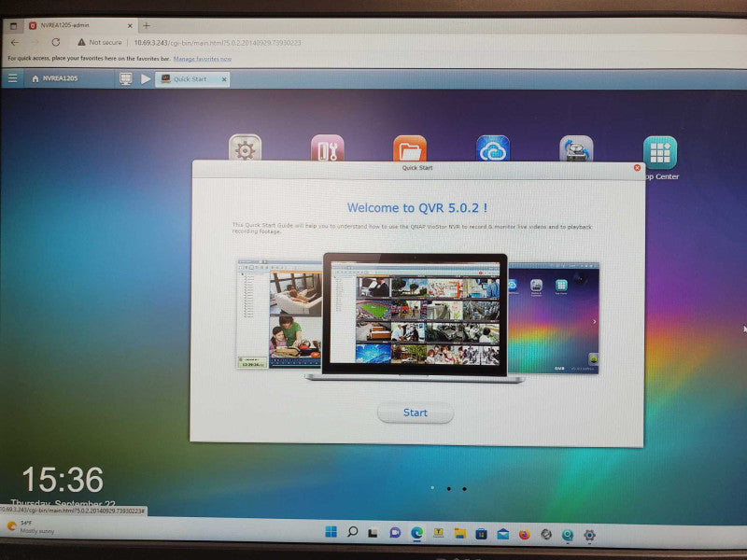Select the third desktop page dot

(464, 488)
